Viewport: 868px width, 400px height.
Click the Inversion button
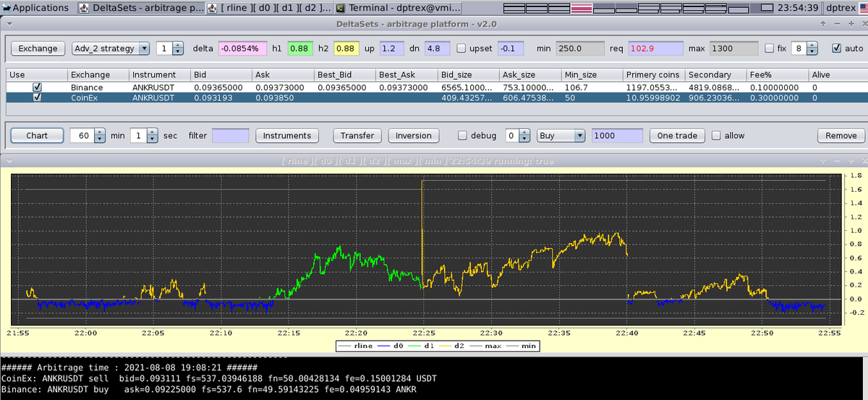coord(414,135)
